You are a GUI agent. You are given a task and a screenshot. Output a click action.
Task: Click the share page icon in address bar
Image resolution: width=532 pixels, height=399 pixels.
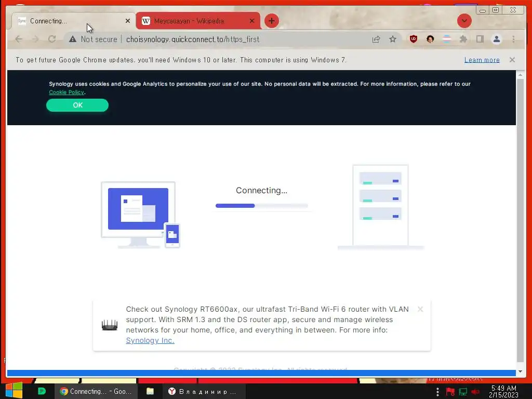click(x=376, y=39)
